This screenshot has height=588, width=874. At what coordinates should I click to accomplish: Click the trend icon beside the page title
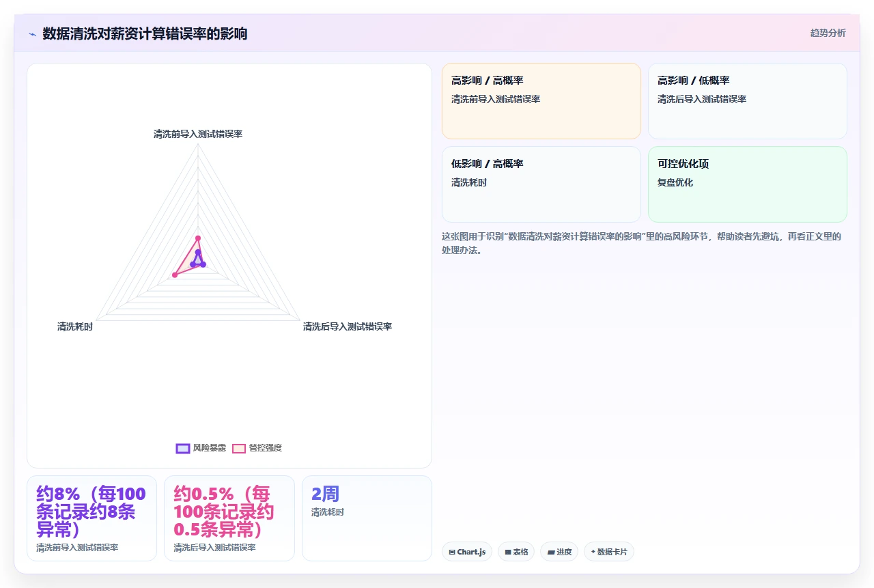[32, 33]
